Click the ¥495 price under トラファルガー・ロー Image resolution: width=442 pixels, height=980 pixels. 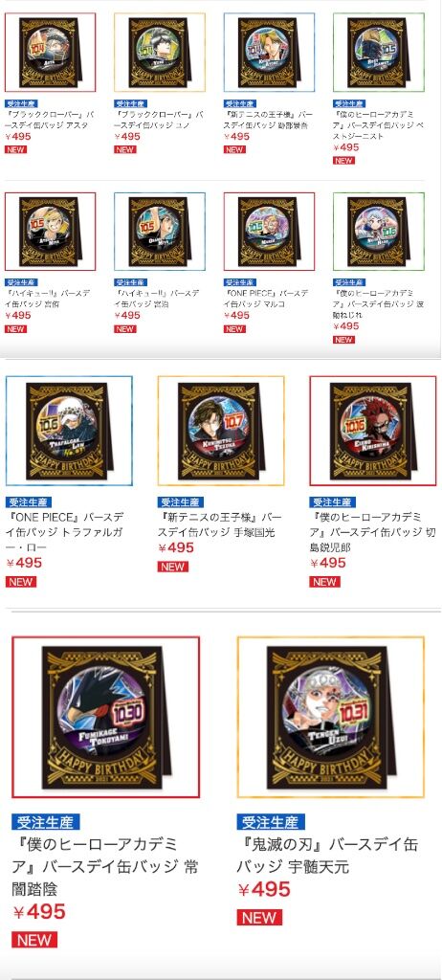click(x=24, y=563)
